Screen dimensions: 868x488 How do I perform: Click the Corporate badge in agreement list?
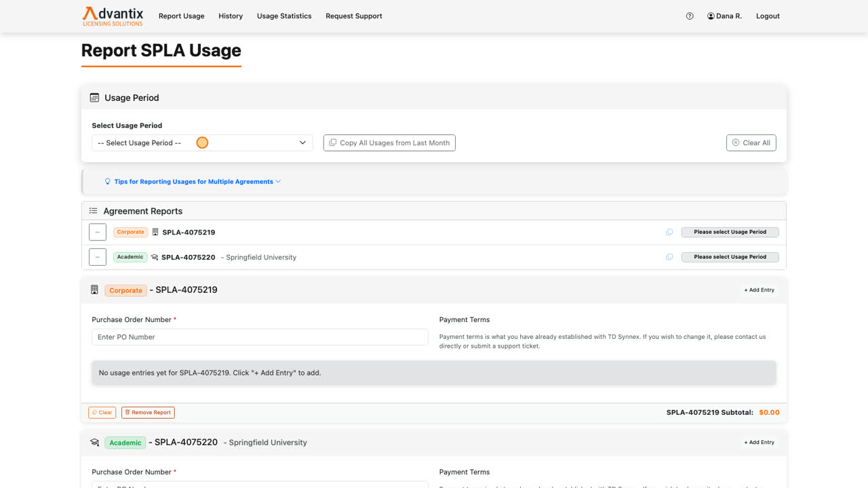130,232
